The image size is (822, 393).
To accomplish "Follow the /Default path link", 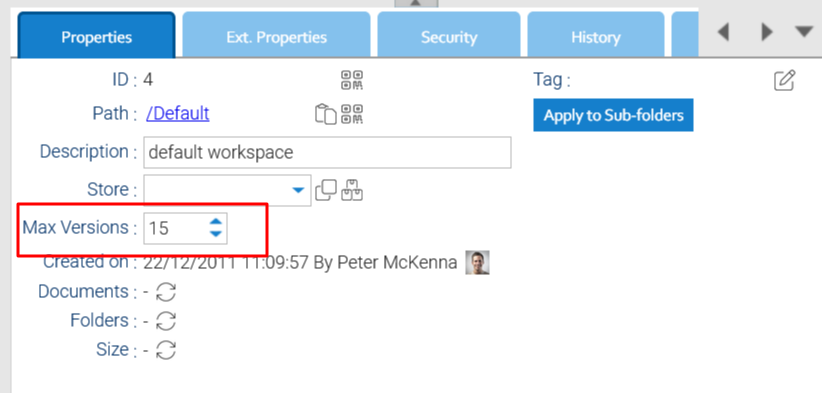I will pyautogui.click(x=178, y=113).
